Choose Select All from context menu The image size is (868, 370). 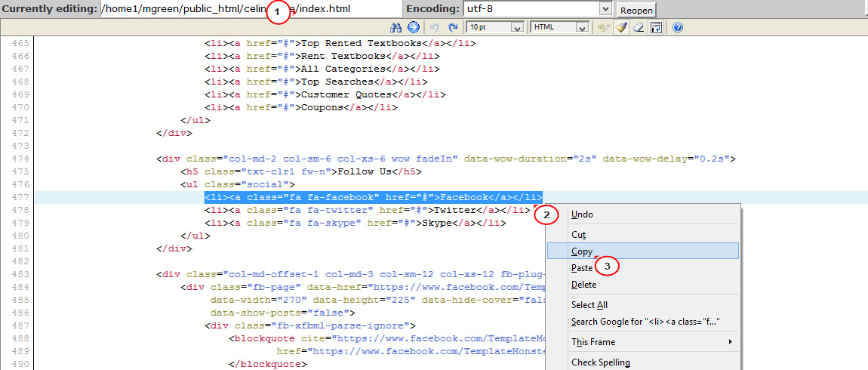click(642, 304)
